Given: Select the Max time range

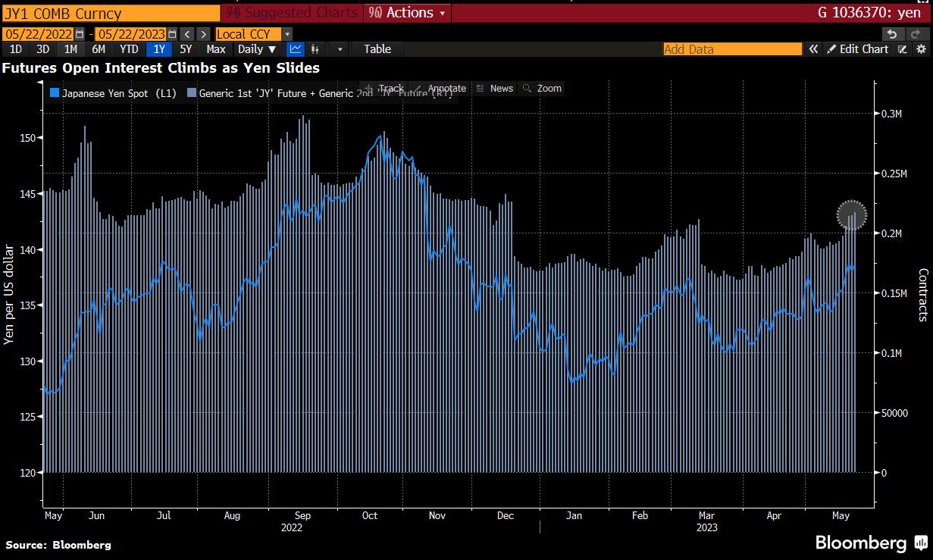Looking at the screenshot, I should coord(216,49).
